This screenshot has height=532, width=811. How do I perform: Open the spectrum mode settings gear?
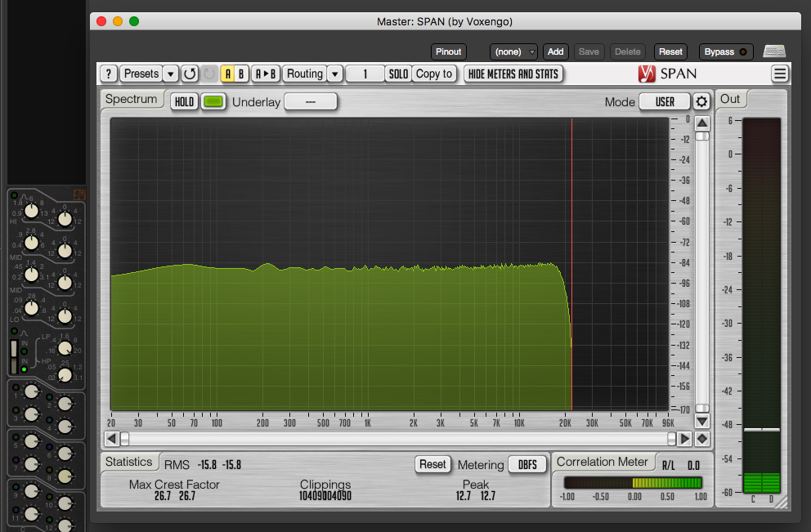click(701, 101)
